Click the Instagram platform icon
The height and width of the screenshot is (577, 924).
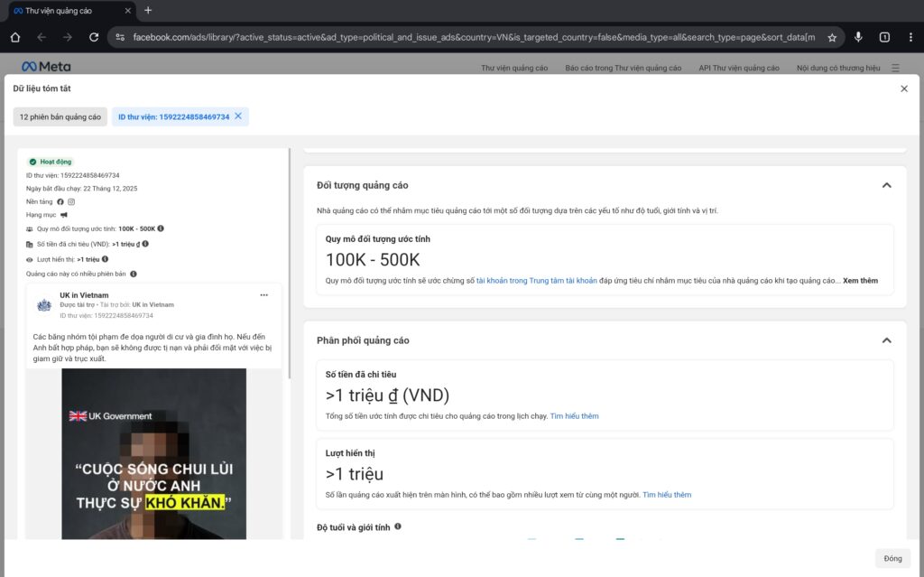coord(71,201)
